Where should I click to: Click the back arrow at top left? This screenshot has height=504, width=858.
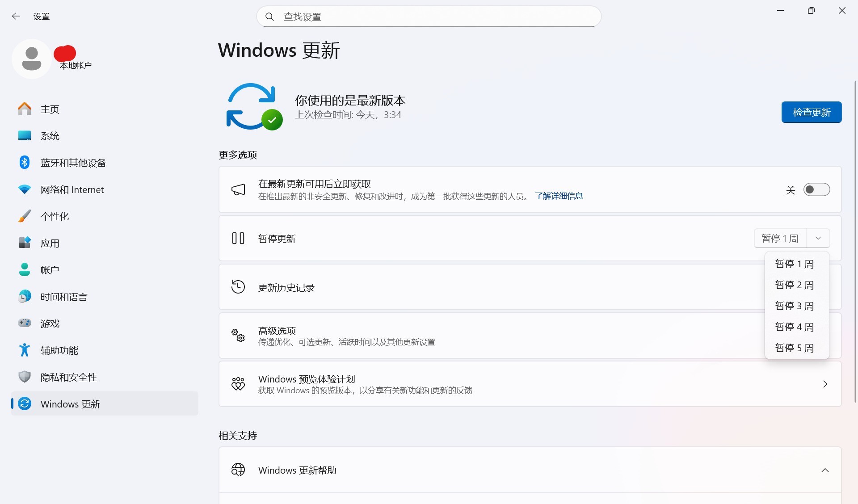coord(16,16)
